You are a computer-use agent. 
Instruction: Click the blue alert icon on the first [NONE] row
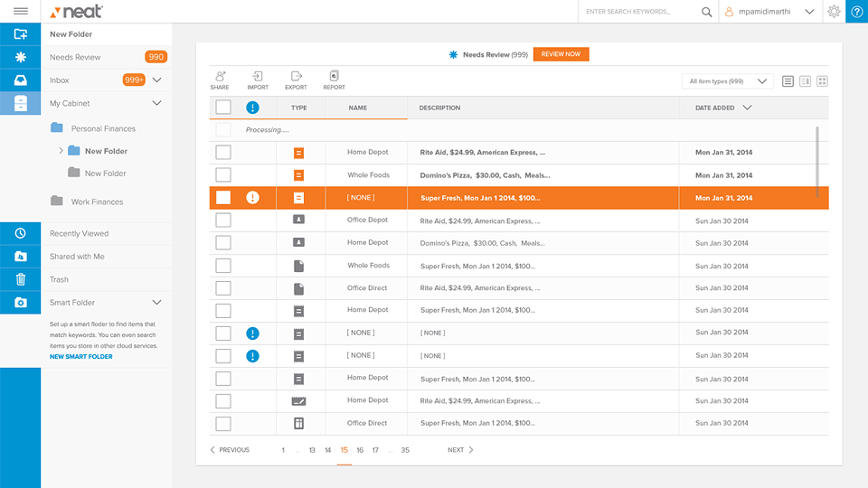coord(252,333)
